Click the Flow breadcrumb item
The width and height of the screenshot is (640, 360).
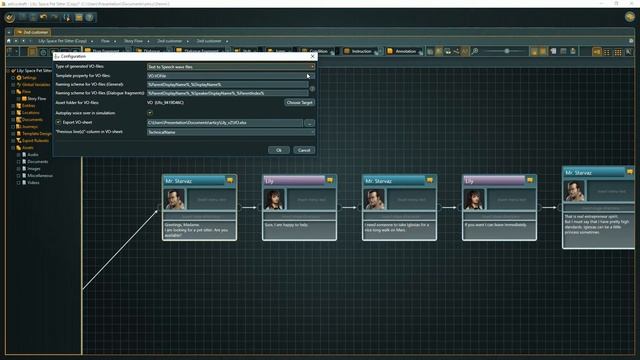coord(105,41)
